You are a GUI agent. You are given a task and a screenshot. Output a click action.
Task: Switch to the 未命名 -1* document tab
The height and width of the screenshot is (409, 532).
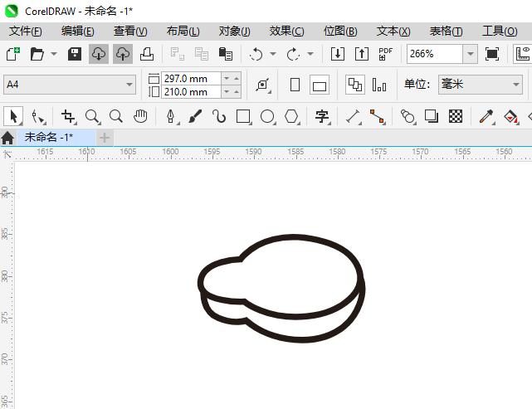click(56, 138)
